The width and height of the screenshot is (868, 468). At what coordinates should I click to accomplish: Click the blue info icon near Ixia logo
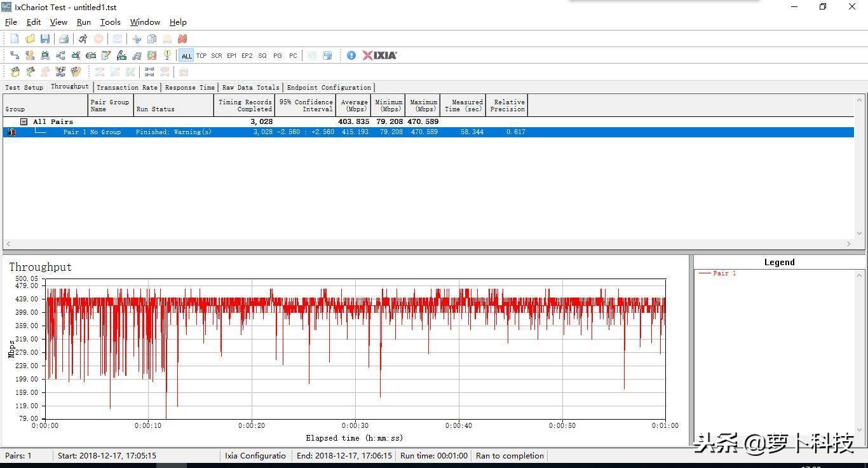351,55
